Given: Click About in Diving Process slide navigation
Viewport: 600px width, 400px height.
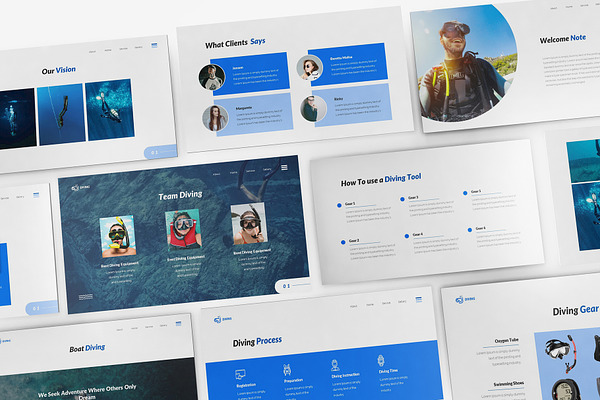Looking at the screenshot, I should click(354, 306).
